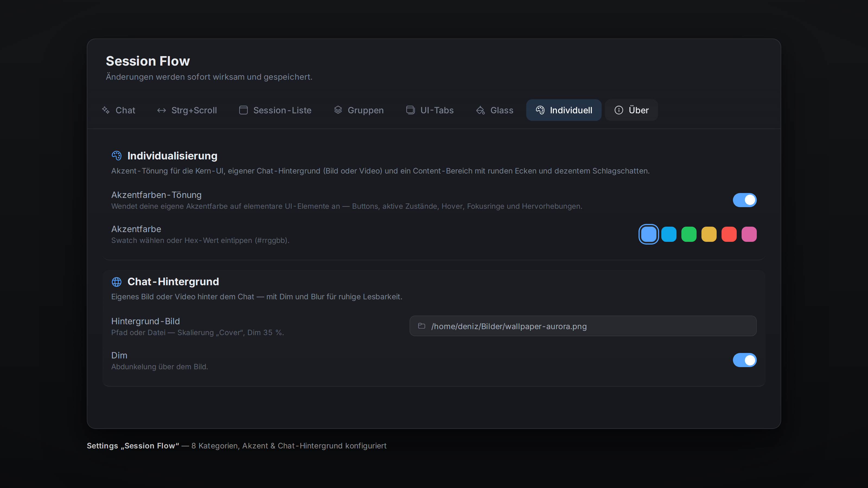Click the Chat-Hintergrund section heading
Viewport: 868px width, 488px height.
[x=173, y=282]
